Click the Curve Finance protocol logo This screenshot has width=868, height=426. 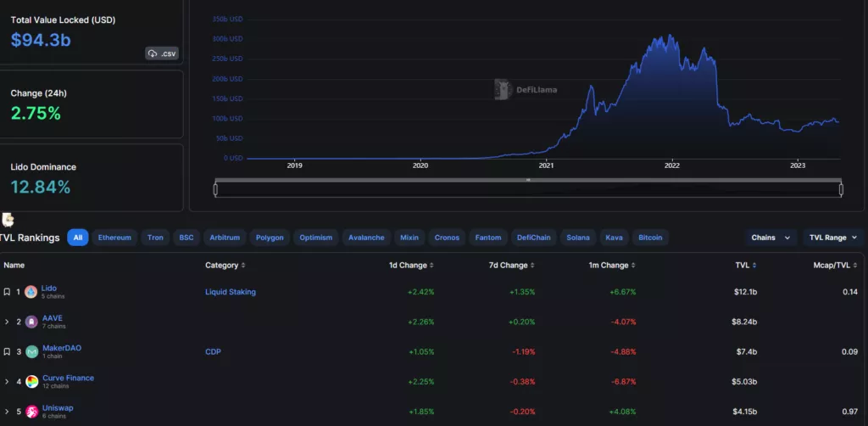(32, 381)
